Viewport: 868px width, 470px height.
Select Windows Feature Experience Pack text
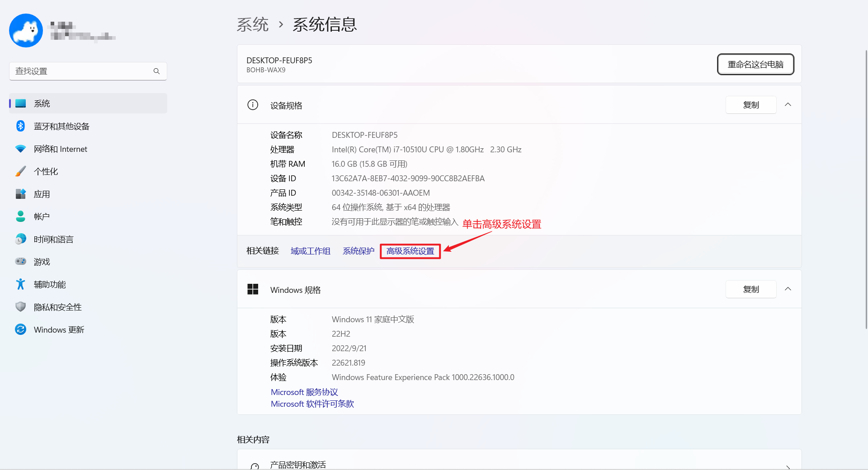(423, 377)
